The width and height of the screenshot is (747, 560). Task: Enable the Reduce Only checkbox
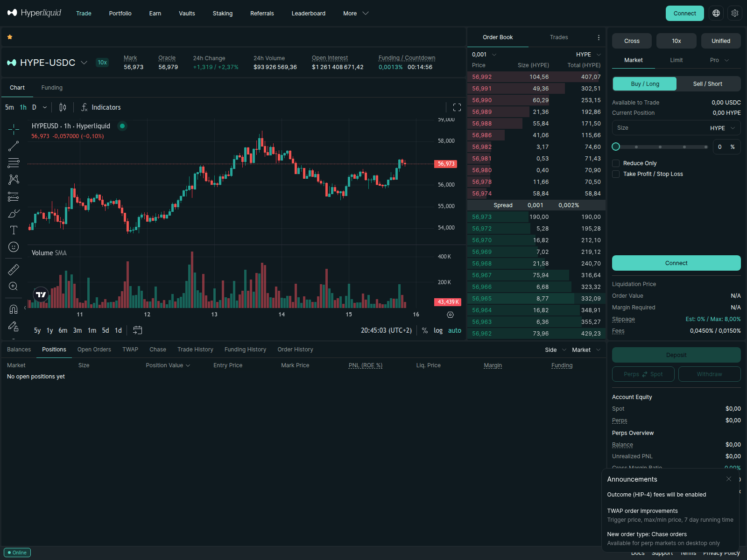pyautogui.click(x=616, y=163)
